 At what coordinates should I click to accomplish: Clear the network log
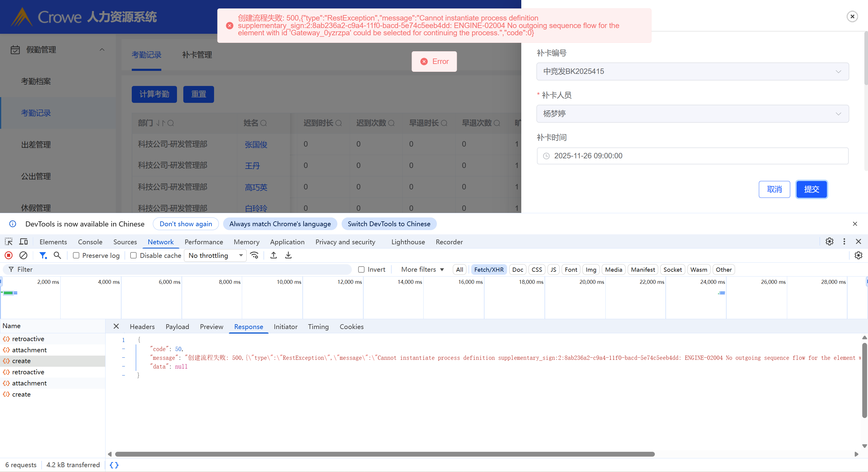tap(23, 255)
